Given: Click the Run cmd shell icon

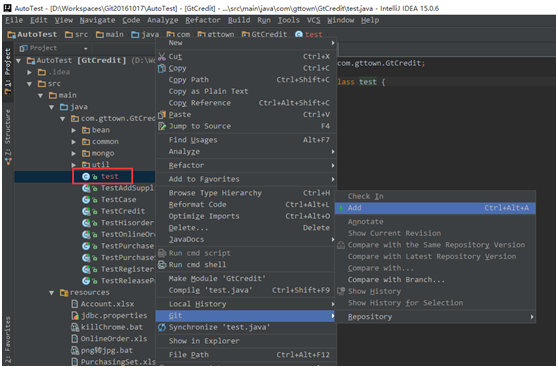Looking at the screenshot, I should [x=162, y=265].
